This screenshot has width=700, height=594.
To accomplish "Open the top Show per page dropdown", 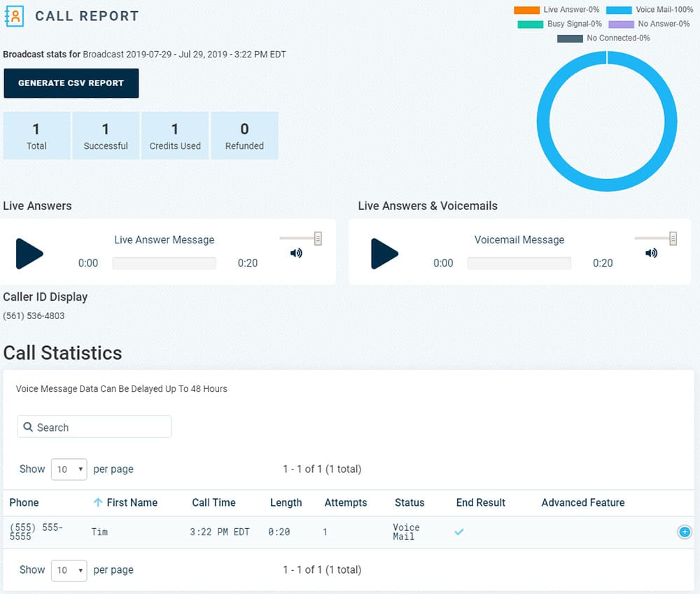I will pyautogui.click(x=69, y=469).
